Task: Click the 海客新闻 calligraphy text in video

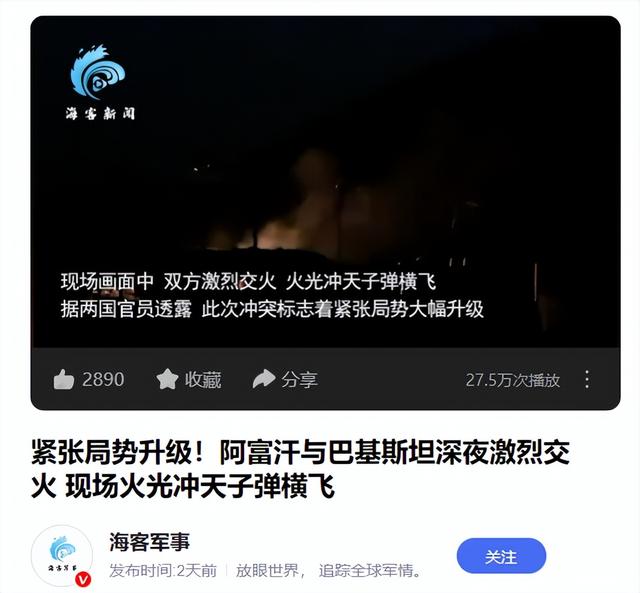Action: pos(100,113)
